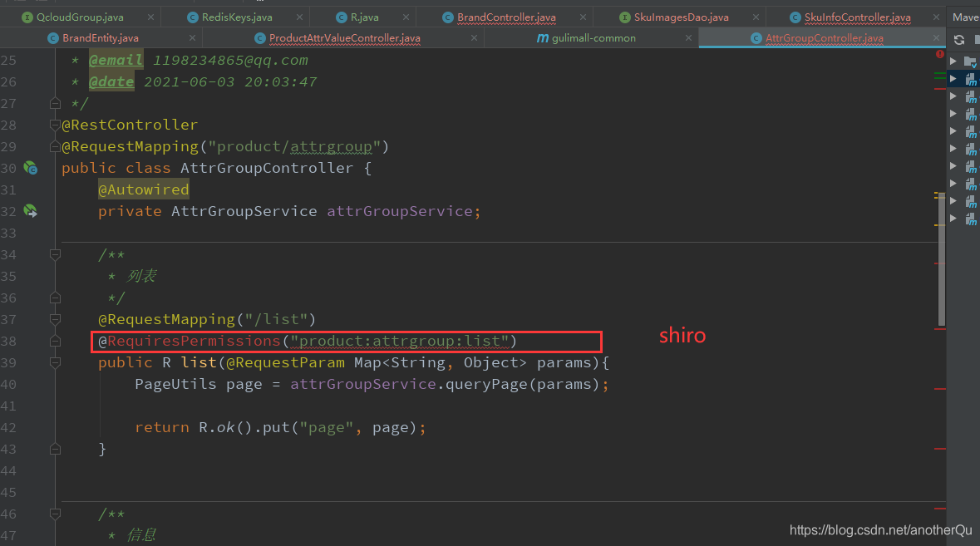Click the Maven reimport refresh icon
This screenshot has width=980, height=546.
pos(958,40)
